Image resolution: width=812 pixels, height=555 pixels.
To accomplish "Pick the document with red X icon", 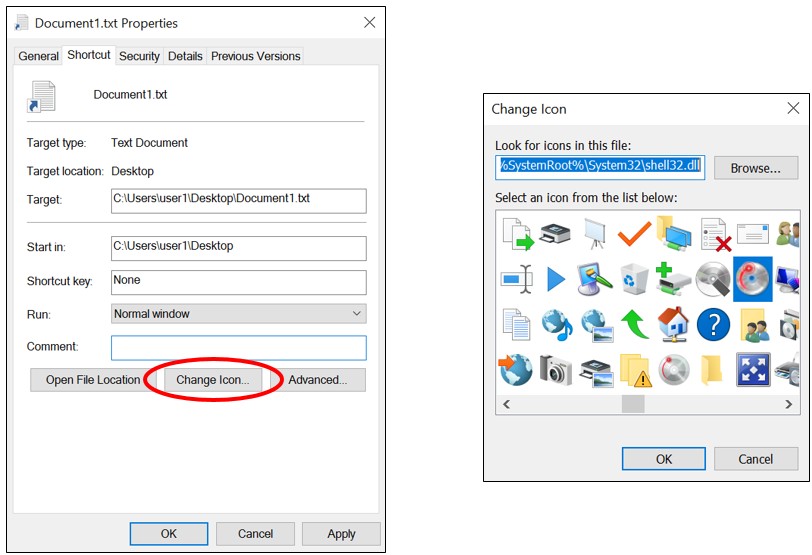I will click(715, 235).
